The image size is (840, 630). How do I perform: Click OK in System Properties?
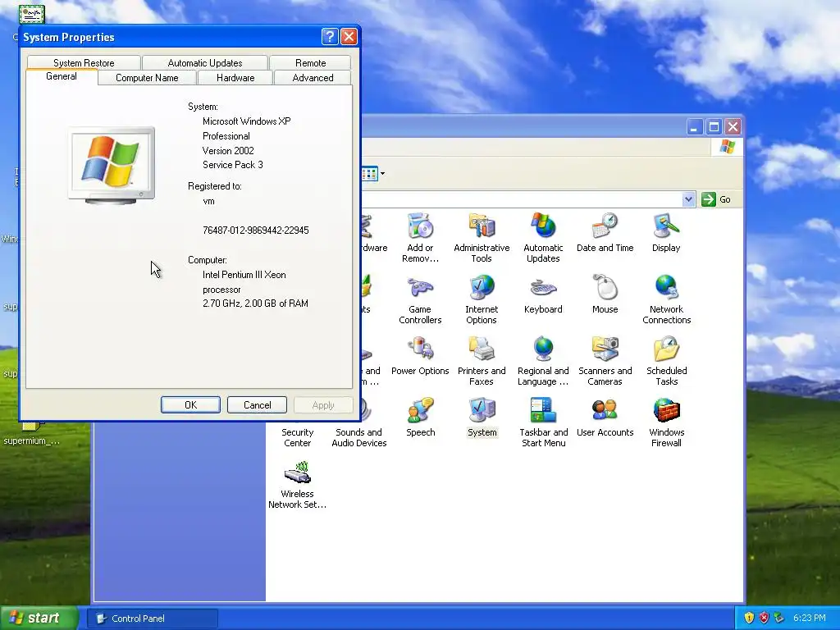(190, 405)
